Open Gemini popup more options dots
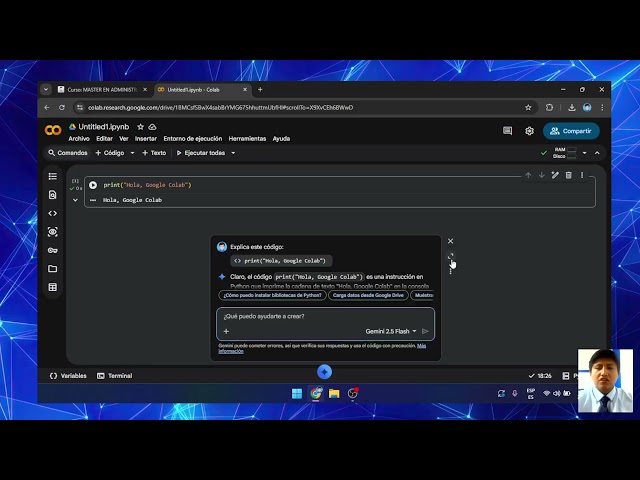Image resolution: width=640 pixels, height=480 pixels. coord(451,270)
